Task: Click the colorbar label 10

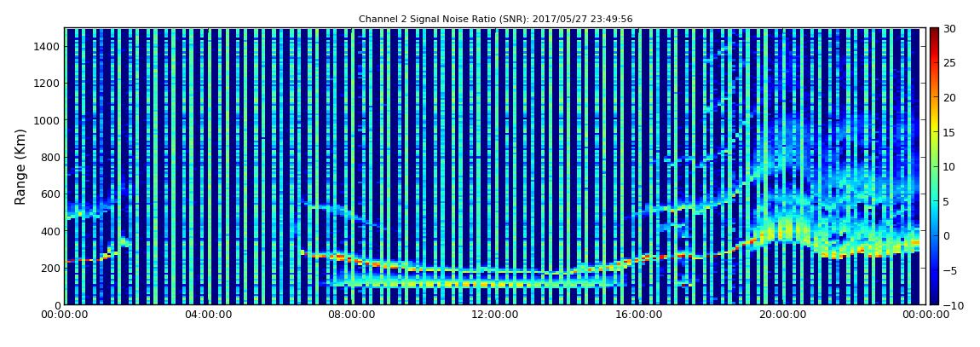Action: pos(950,166)
